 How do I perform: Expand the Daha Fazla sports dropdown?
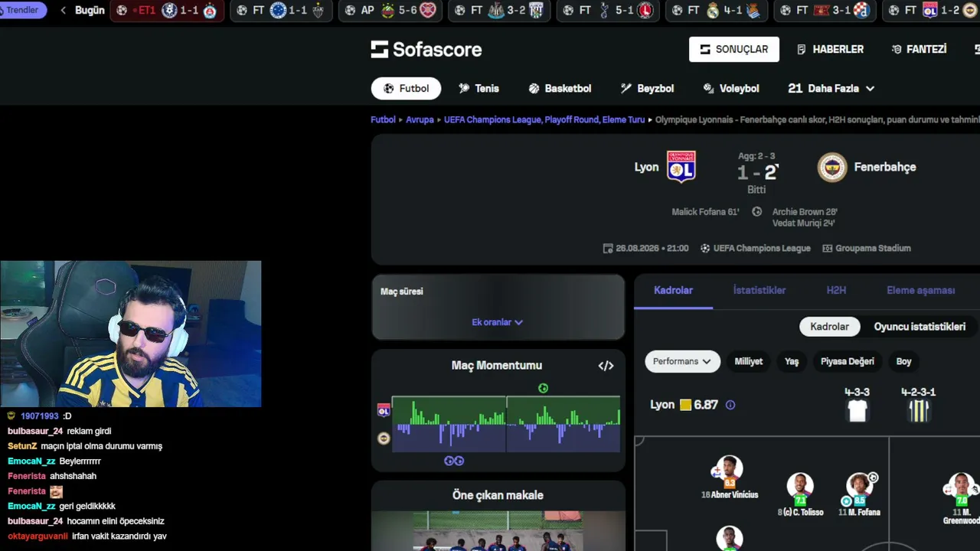tap(831, 89)
